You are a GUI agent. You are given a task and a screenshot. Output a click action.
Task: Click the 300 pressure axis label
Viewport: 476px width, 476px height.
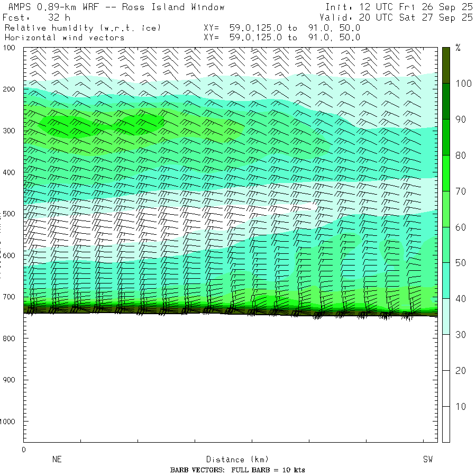[9, 131]
